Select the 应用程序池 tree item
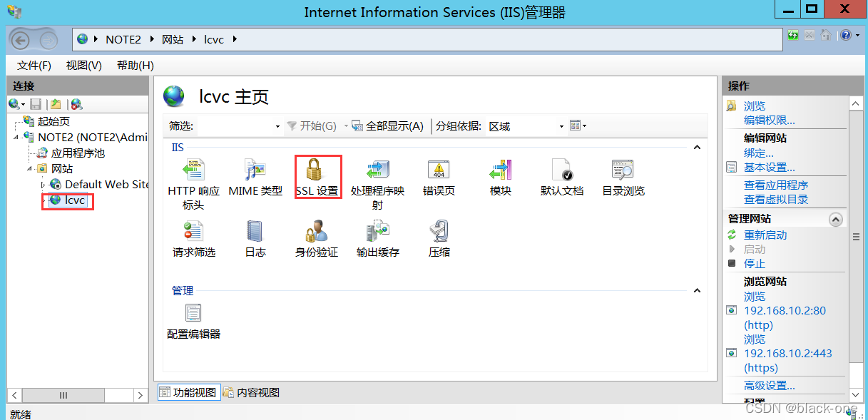This screenshot has width=868, height=420. (71, 153)
